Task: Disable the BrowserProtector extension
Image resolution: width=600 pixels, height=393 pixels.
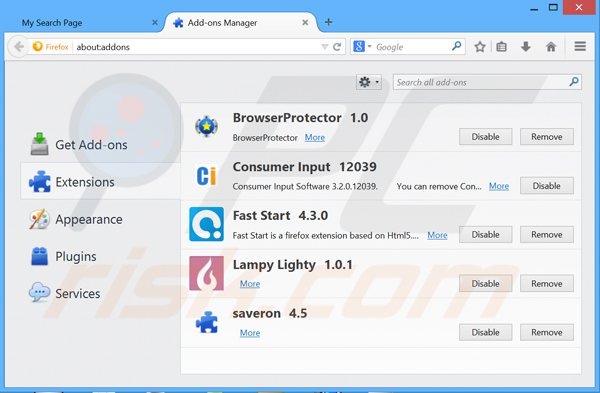Action: [486, 137]
